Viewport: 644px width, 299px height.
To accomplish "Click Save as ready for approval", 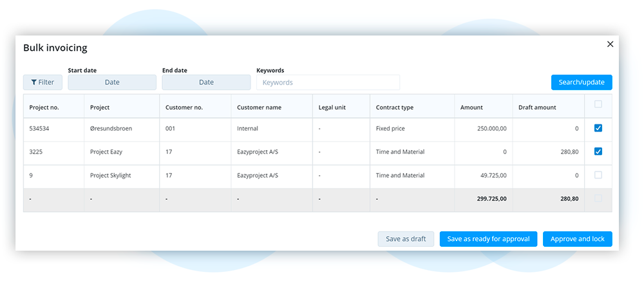I will coord(488,239).
